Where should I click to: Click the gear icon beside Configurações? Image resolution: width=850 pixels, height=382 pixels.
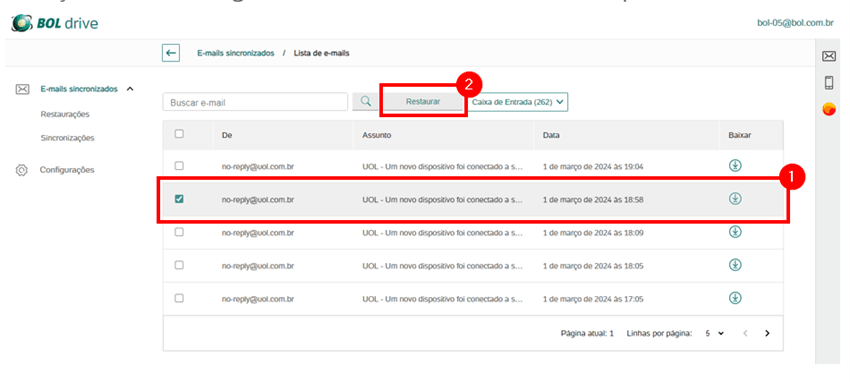tap(22, 170)
